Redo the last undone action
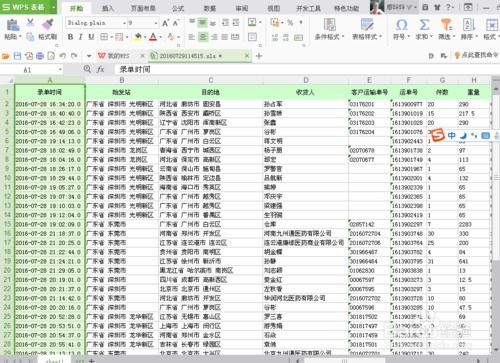The image size is (500, 363). click(x=74, y=56)
